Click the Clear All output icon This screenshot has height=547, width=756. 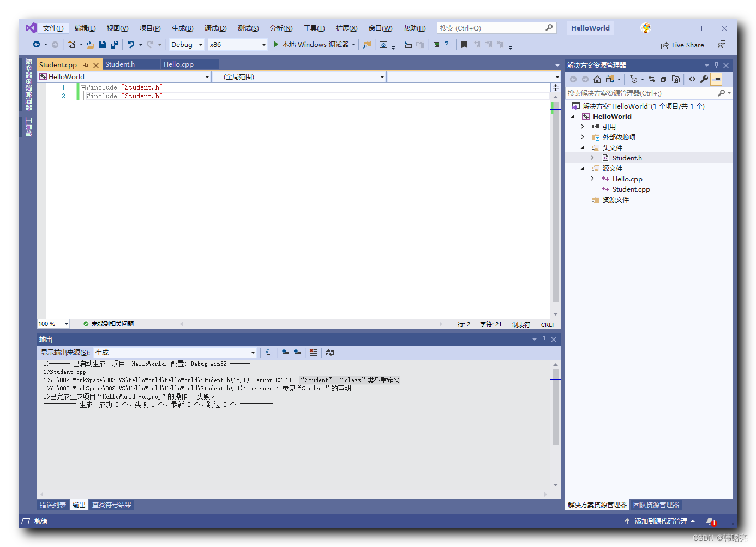313,353
